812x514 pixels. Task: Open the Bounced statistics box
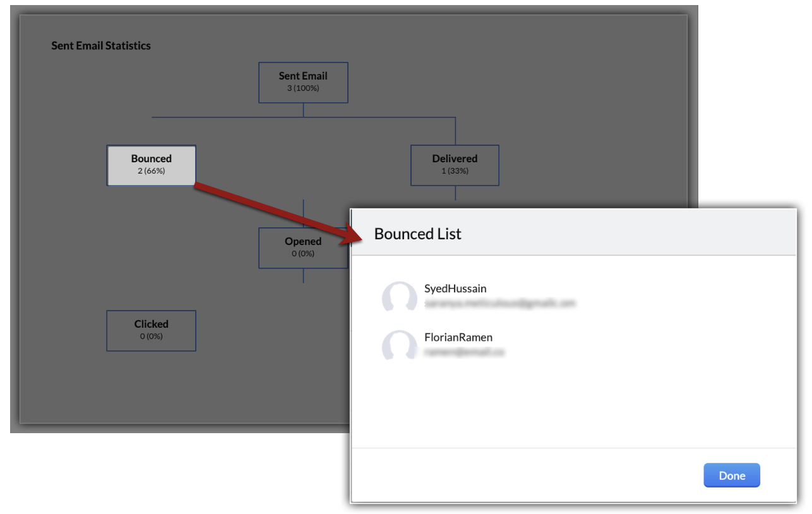[x=151, y=165]
